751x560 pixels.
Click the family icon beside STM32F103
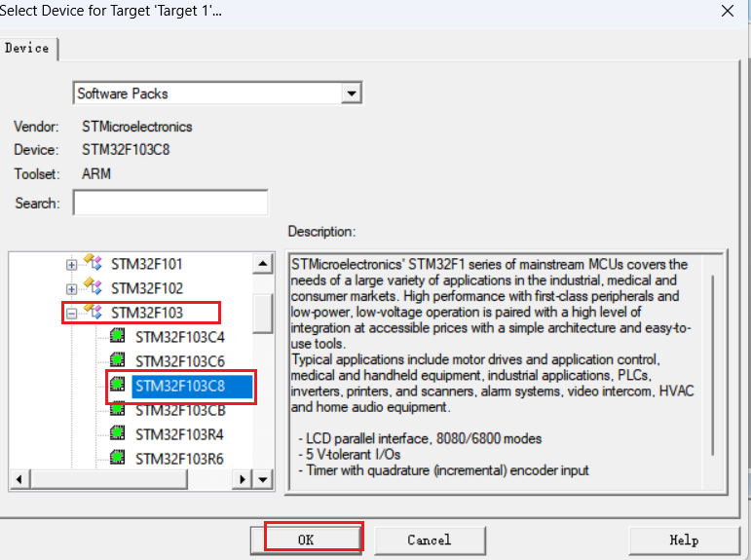tap(93, 312)
